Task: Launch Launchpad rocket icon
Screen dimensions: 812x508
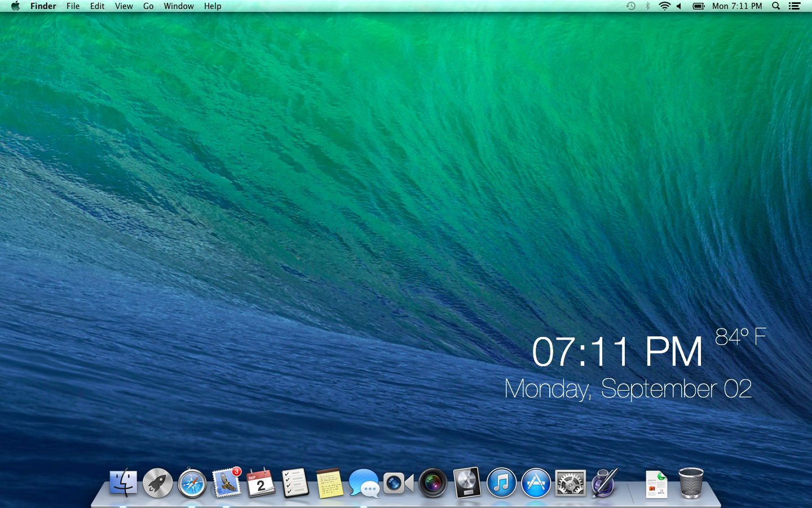Action: [157, 483]
